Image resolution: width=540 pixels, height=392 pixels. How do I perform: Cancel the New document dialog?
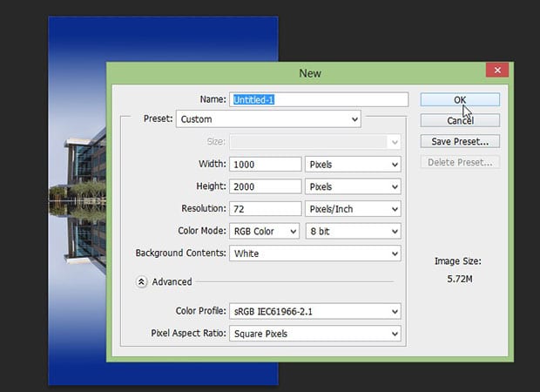click(x=460, y=120)
